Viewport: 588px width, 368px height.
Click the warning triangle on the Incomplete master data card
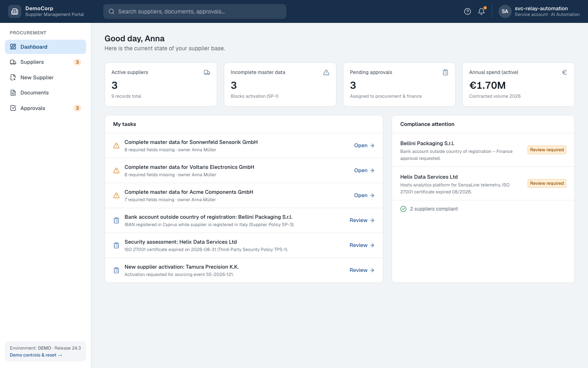point(326,72)
